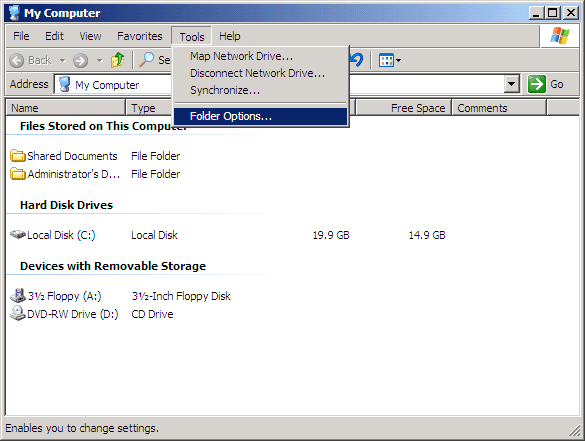Click the Back arrow icon in toolbar
Viewport: 585px width, 441px height.
click(17, 60)
